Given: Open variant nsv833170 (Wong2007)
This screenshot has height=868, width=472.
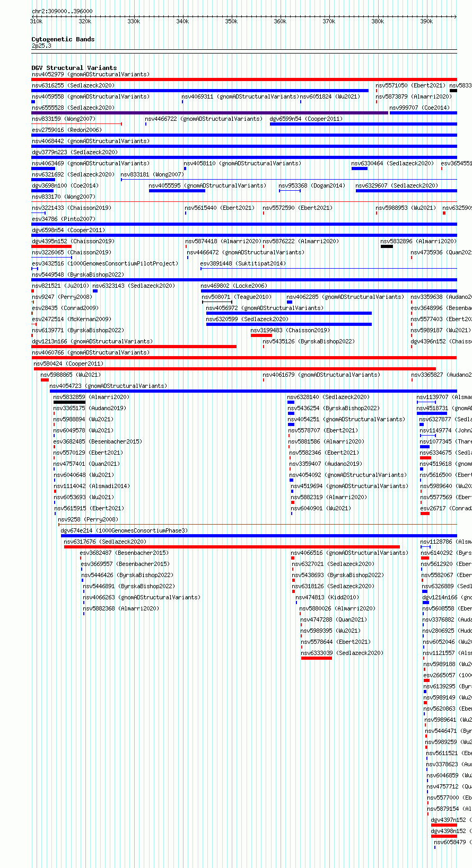Looking at the screenshot, I should pyautogui.click(x=64, y=197).
